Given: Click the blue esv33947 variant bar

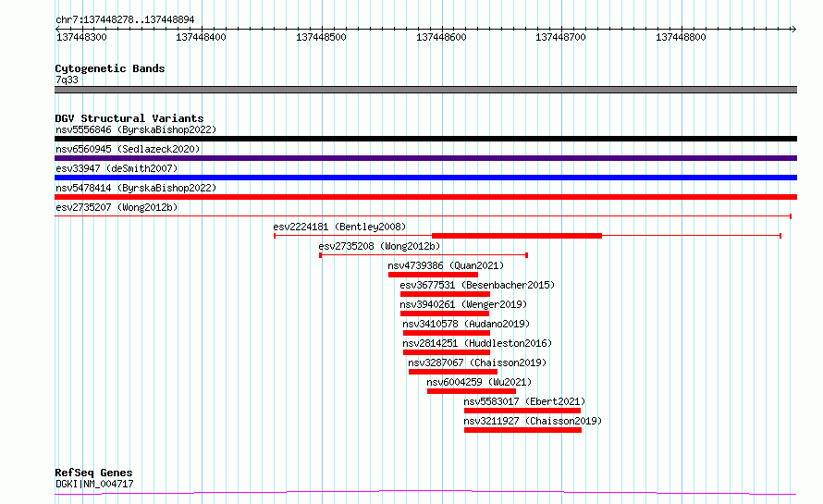Looking at the screenshot, I should click(425, 178).
